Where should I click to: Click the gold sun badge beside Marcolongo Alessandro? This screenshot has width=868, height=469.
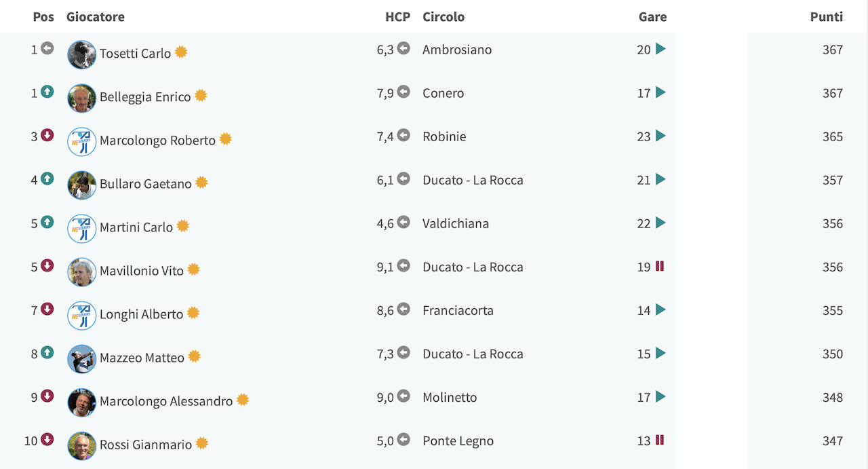[x=243, y=400]
